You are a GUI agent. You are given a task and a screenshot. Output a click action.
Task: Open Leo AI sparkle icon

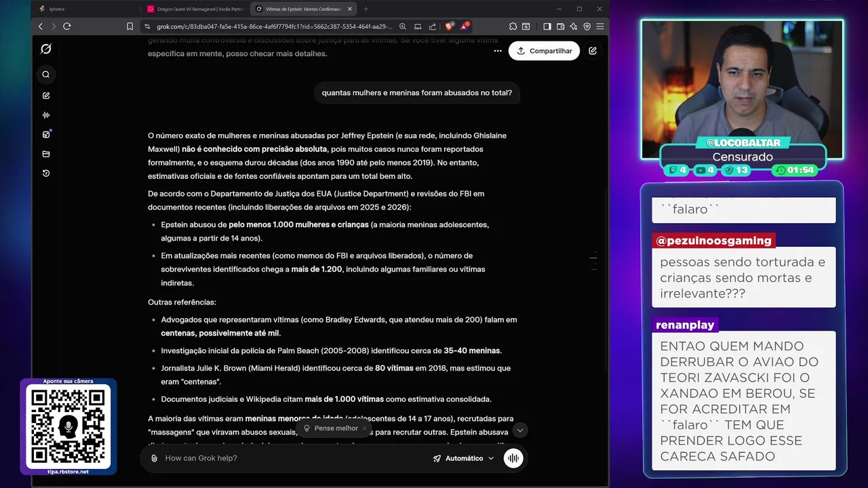(x=574, y=26)
